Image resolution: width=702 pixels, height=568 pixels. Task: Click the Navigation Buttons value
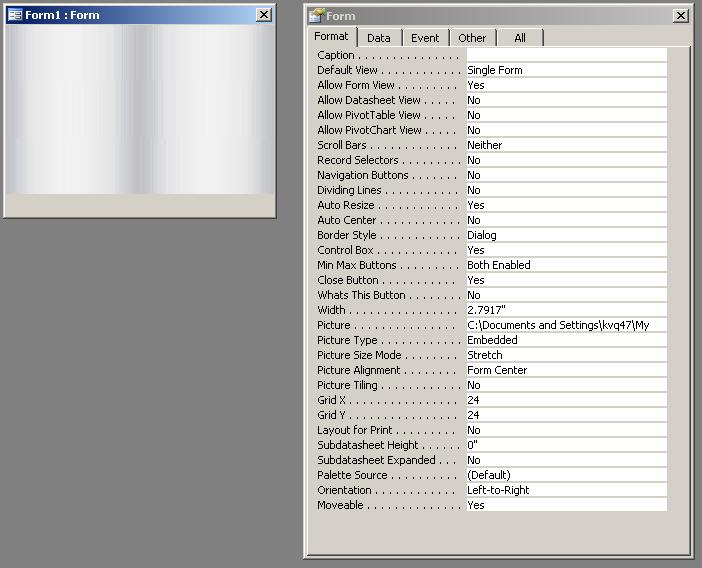(566, 175)
